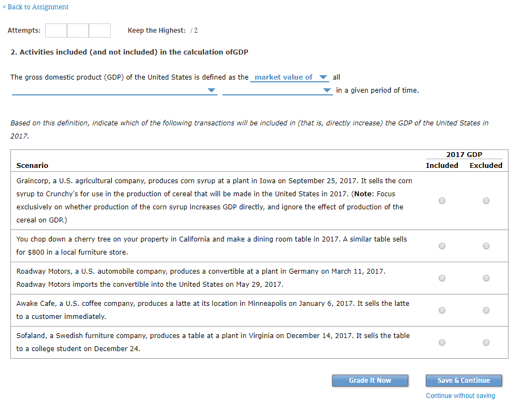532x410 pixels.
Task: Mark Sofaland table scenario as Excluded
Action: (486, 342)
